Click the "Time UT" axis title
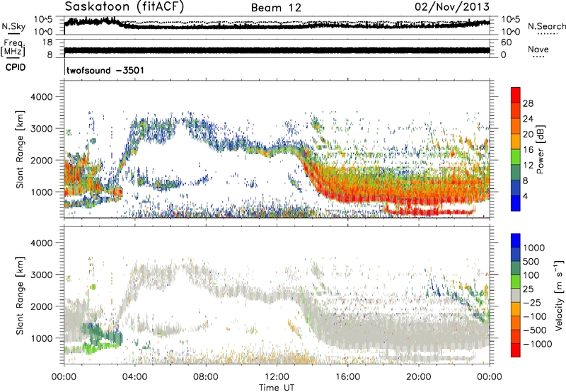 tap(277, 387)
